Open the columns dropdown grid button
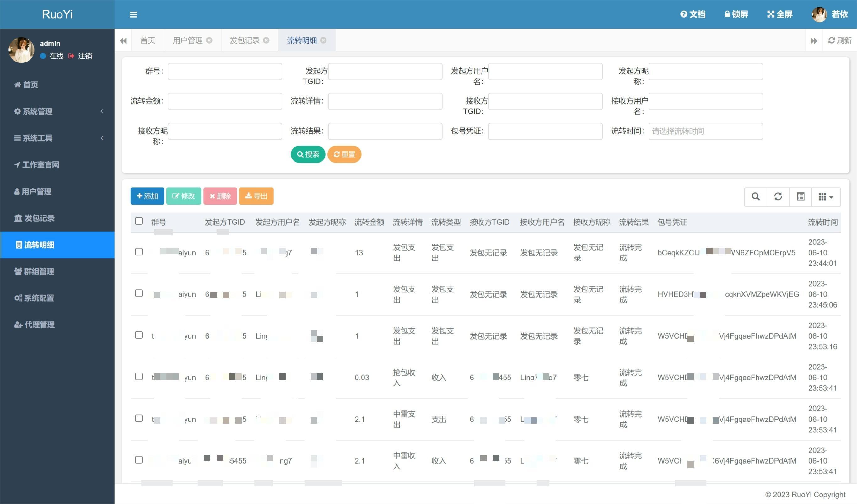 click(825, 197)
